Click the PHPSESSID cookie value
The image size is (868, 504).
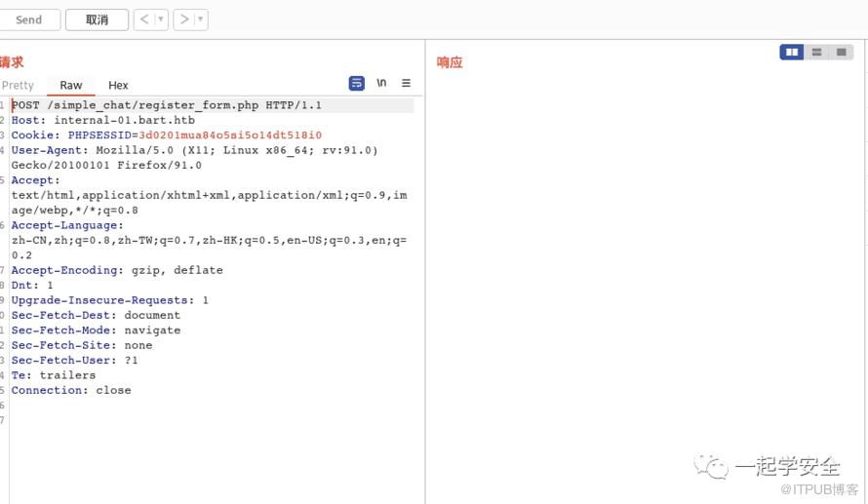pyautogui.click(x=230, y=135)
